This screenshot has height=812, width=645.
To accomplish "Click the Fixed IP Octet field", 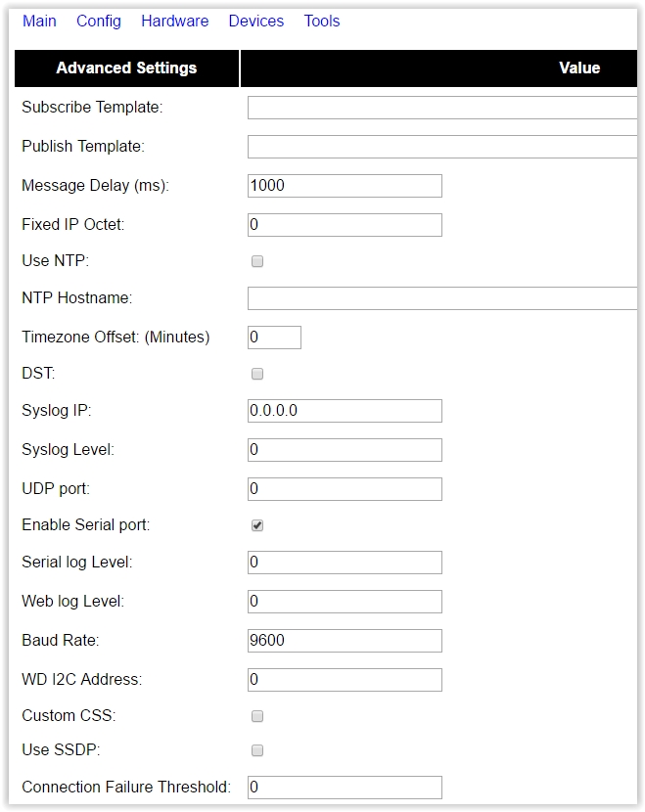I will tap(345, 225).
